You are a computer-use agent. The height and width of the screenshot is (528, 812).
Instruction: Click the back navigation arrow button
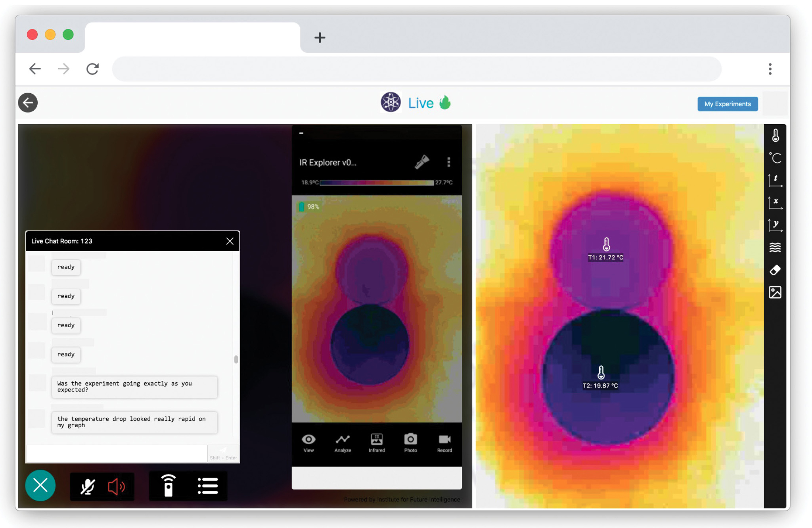pyautogui.click(x=28, y=103)
